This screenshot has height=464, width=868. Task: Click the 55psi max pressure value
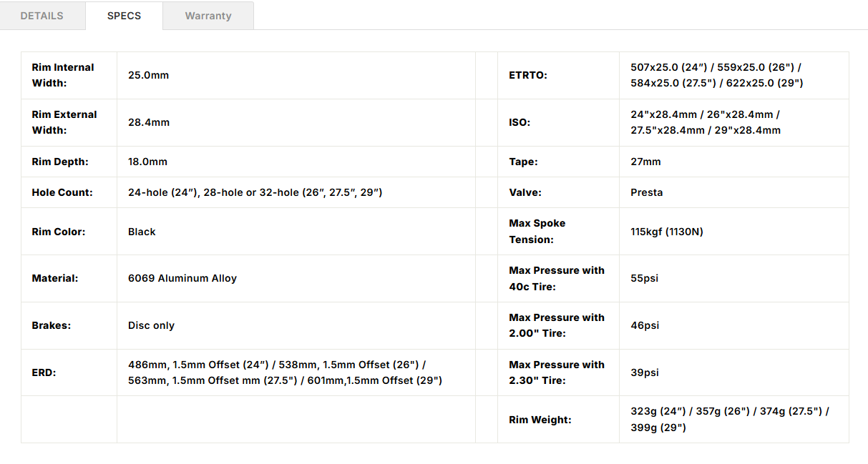[644, 278]
